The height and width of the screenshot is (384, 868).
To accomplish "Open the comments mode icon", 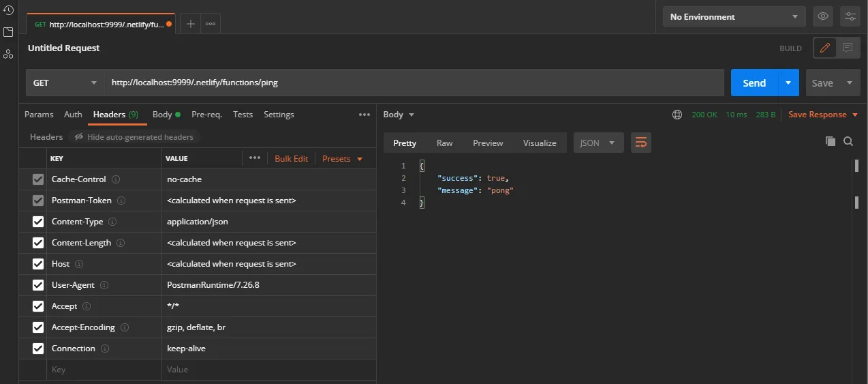I will tap(848, 48).
